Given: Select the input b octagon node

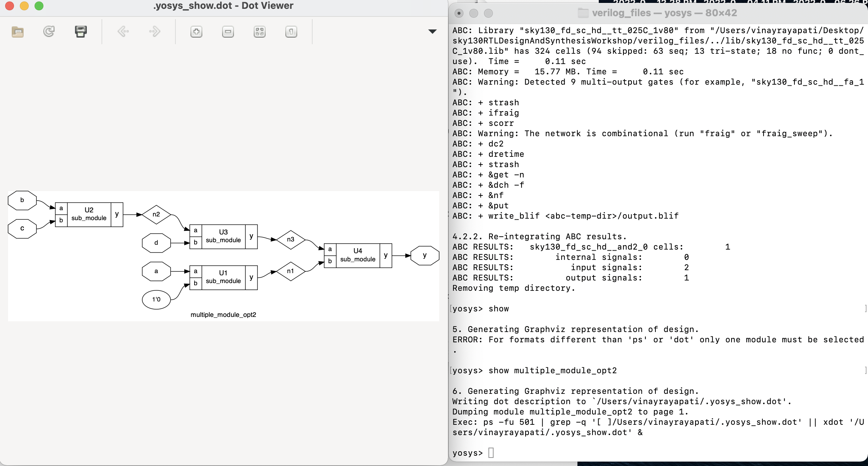Looking at the screenshot, I should pyautogui.click(x=22, y=200).
